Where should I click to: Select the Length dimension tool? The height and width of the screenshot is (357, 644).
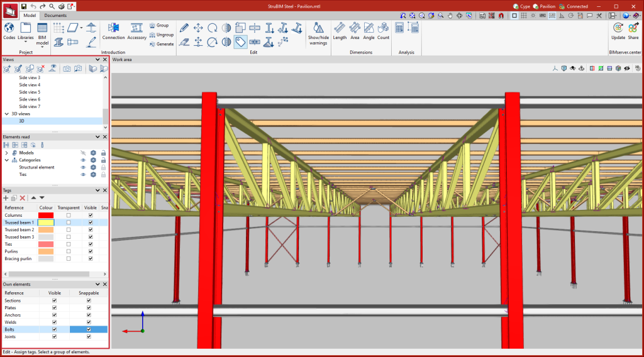pyautogui.click(x=340, y=29)
